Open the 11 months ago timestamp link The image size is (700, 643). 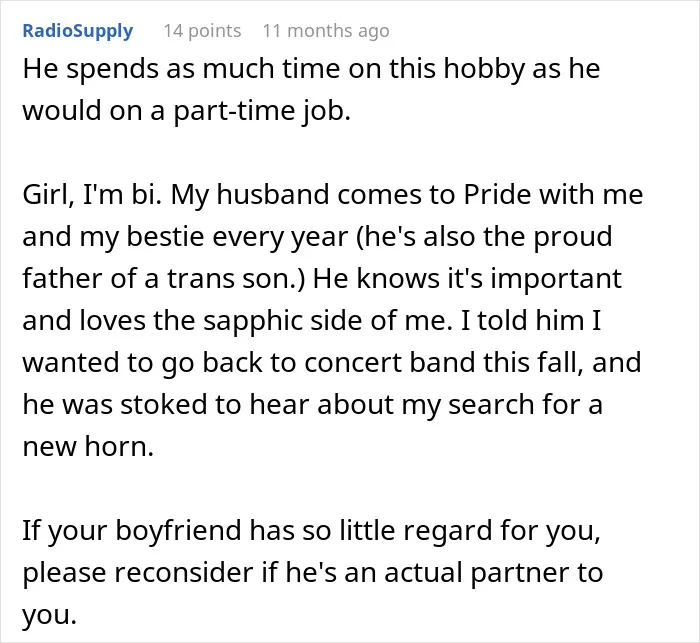coord(326,31)
